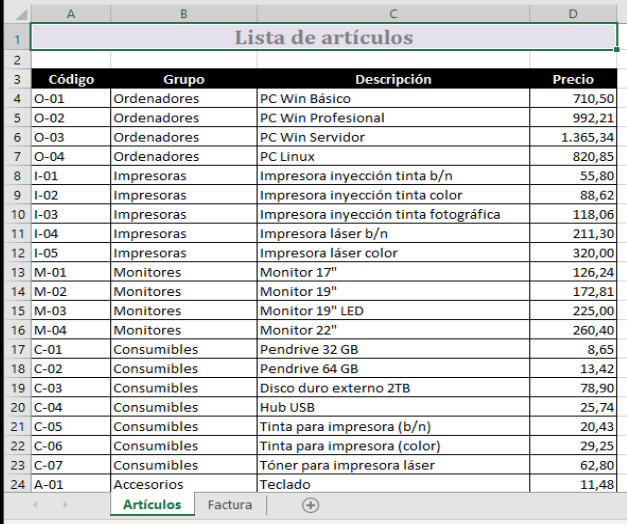The image size is (627, 524).
Task: Select price cell 710,50
Action: click(573, 98)
